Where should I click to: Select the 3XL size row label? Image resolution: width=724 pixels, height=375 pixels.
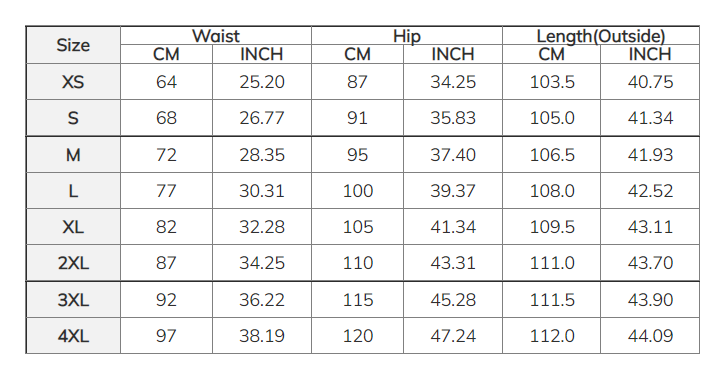(73, 300)
